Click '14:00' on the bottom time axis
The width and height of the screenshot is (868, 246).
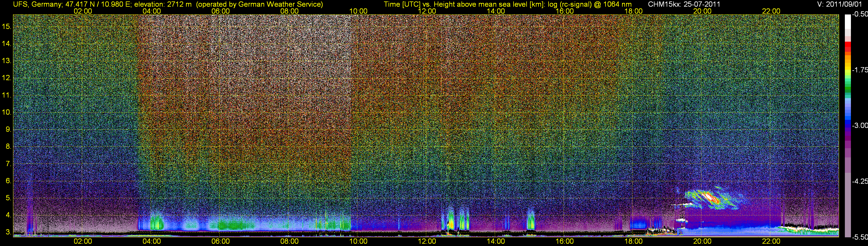coord(496,242)
